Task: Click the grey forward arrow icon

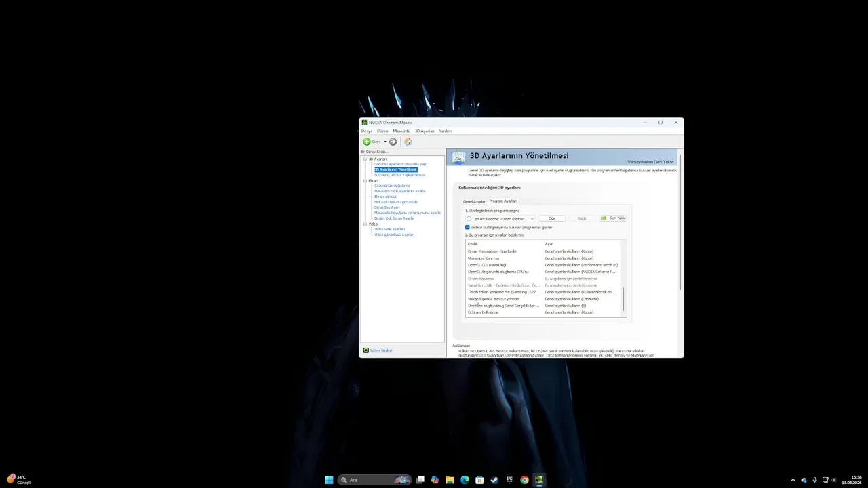Action: [393, 142]
